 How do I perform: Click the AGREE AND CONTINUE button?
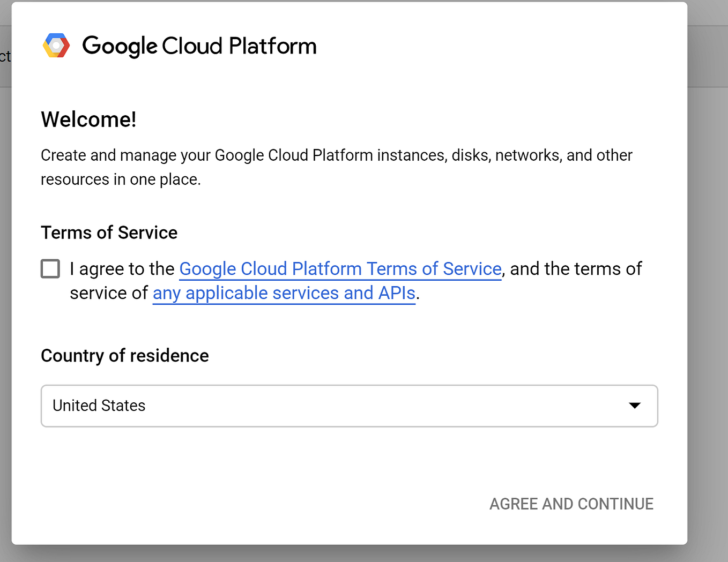[x=571, y=504]
